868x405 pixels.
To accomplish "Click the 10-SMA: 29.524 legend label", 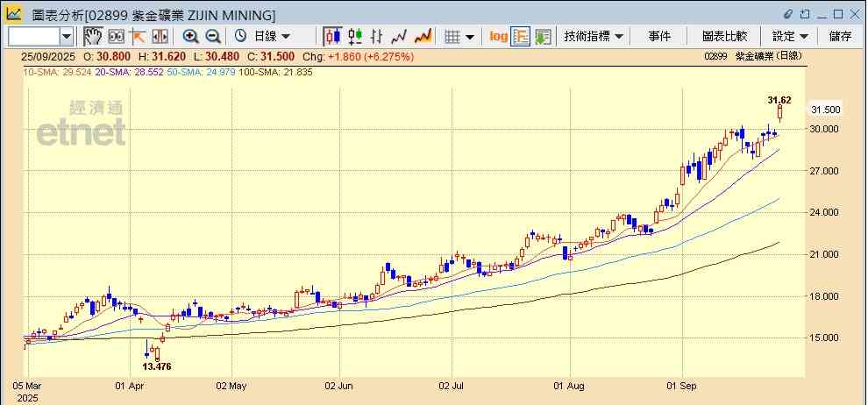I will [57, 73].
